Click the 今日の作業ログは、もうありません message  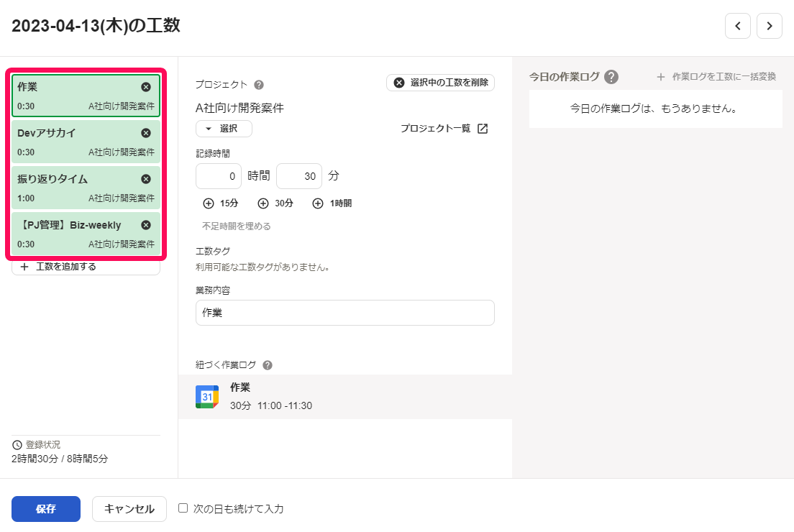655,109
